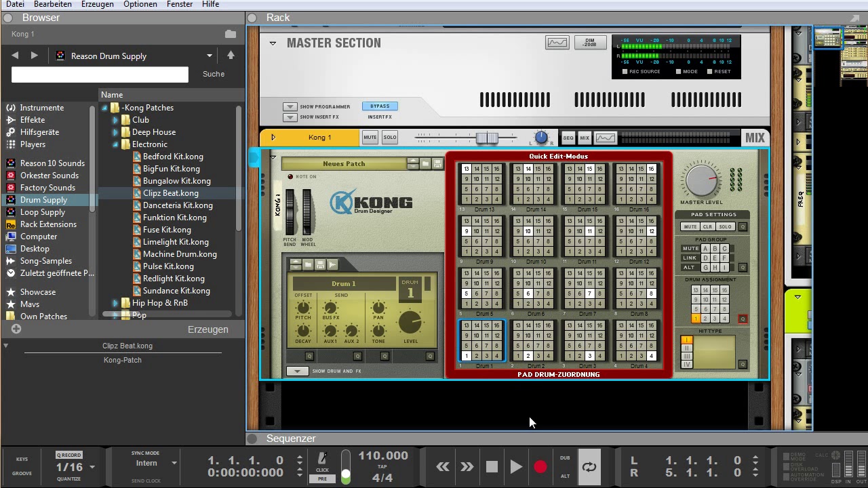Start playback with the Play button
The image size is (868, 488).
[x=516, y=466]
